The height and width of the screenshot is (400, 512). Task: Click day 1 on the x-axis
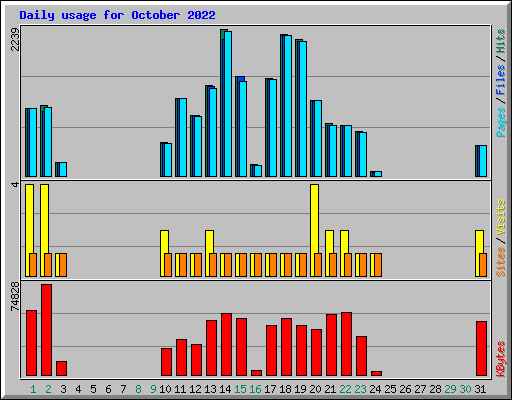33,389
